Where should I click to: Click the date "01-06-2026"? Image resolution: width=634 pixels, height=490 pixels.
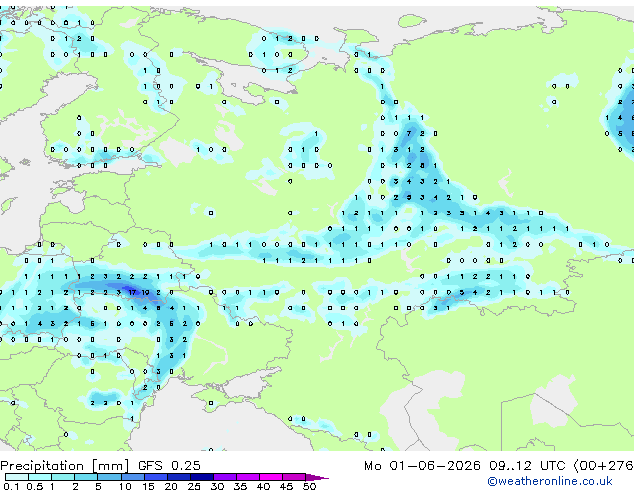pos(435,466)
